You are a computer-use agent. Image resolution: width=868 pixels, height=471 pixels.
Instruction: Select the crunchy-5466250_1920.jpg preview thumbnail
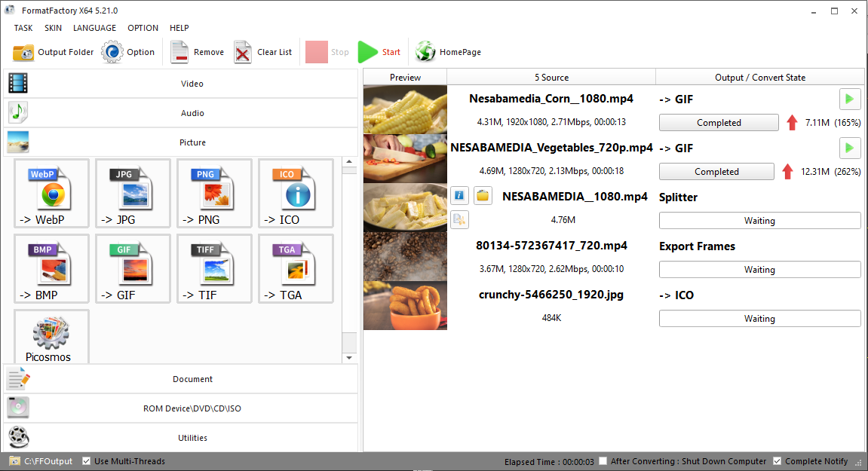point(405,305)
